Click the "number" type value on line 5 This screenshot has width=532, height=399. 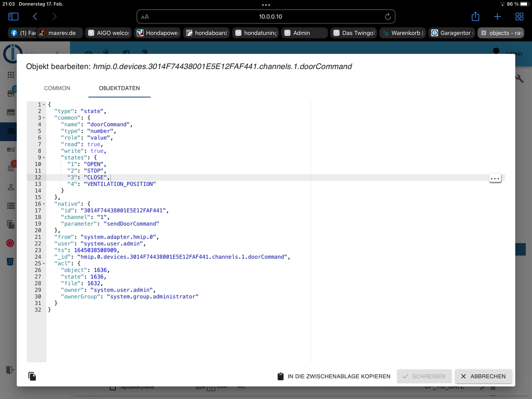[100, 131]
